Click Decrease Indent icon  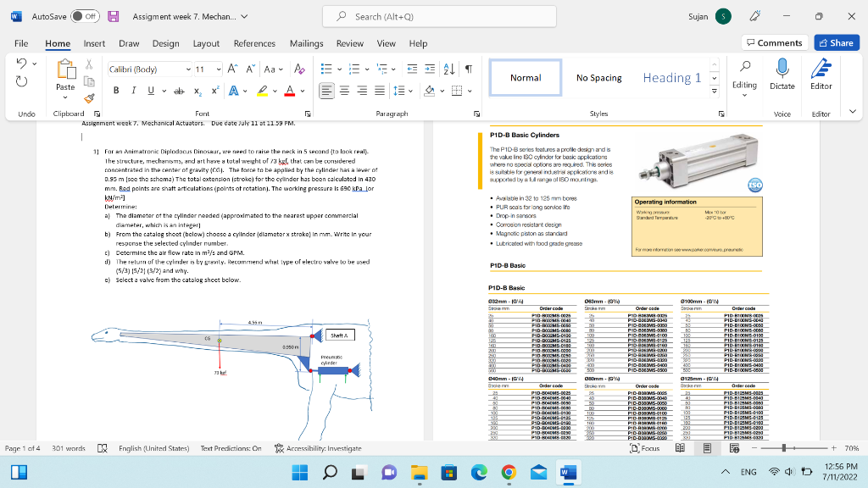click(412, 69)
